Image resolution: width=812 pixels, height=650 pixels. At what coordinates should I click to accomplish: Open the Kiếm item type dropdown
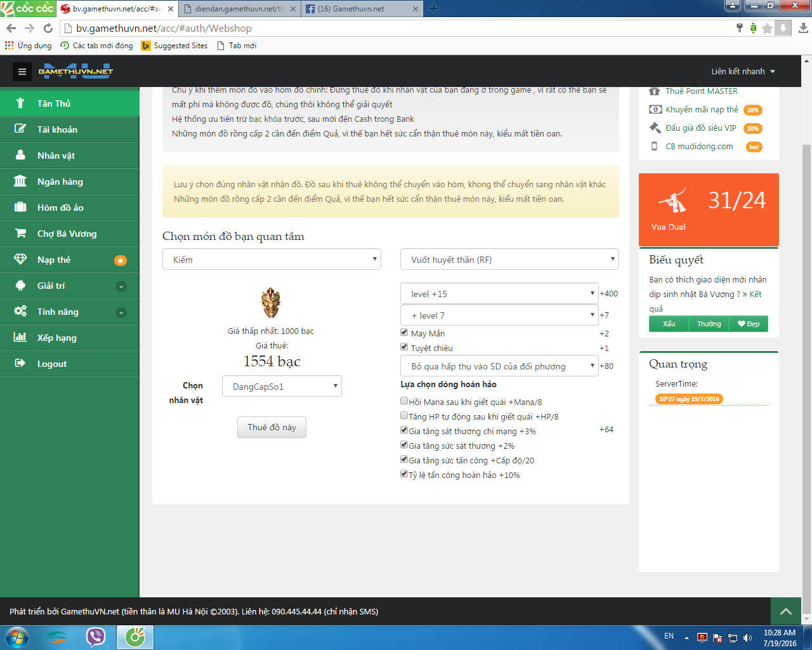coord(272,259)
